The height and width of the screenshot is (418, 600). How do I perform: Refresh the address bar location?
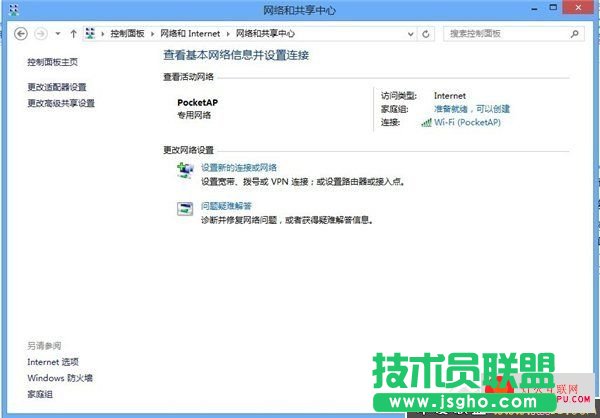coord(426,34)
